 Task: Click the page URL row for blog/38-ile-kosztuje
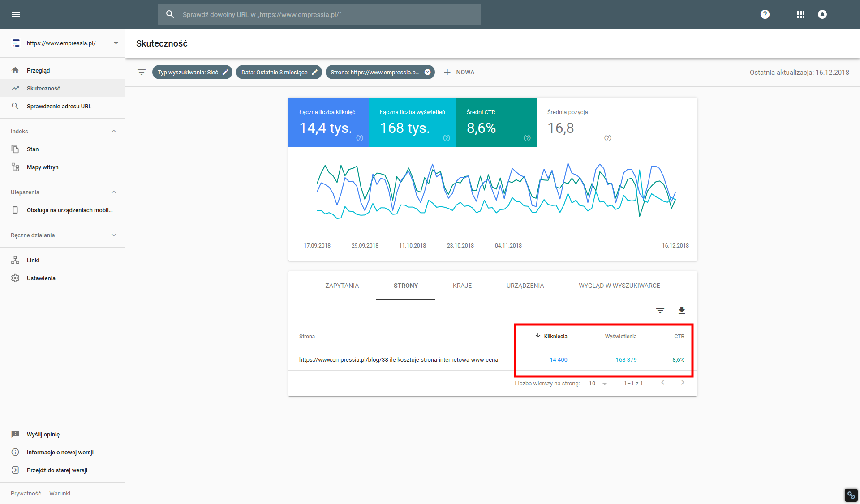click(493, 359)
